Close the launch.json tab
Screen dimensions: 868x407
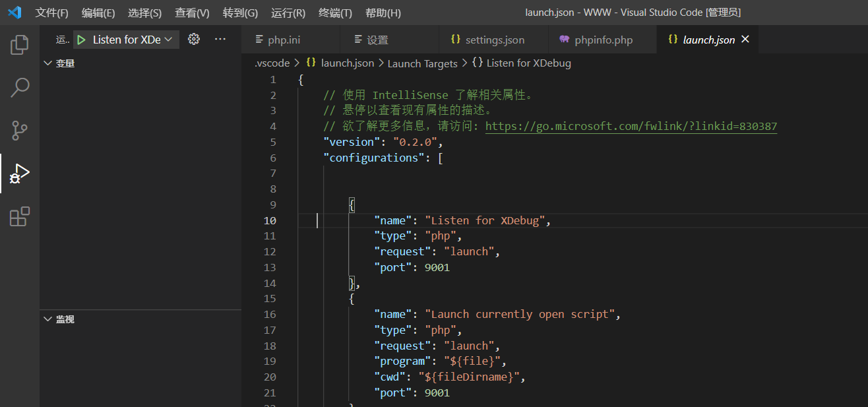[x=745, y=40]
